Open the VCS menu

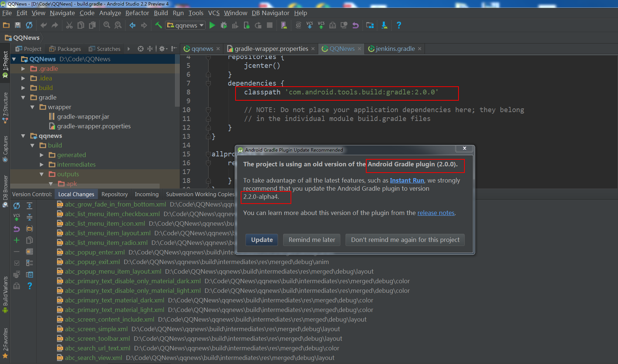click(x=214, y=13)
